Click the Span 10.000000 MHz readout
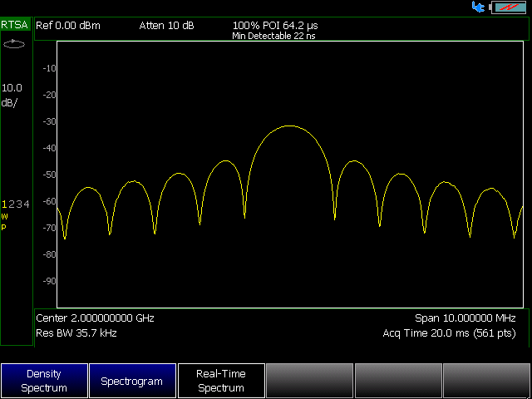 point(465,318)
